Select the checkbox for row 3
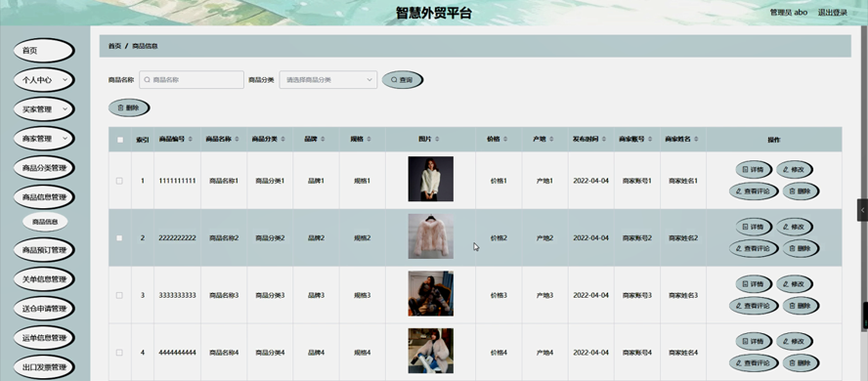Image resolution: width=868 pixels, height=381 pixels. pyautogui.click(x=119, y=295)
